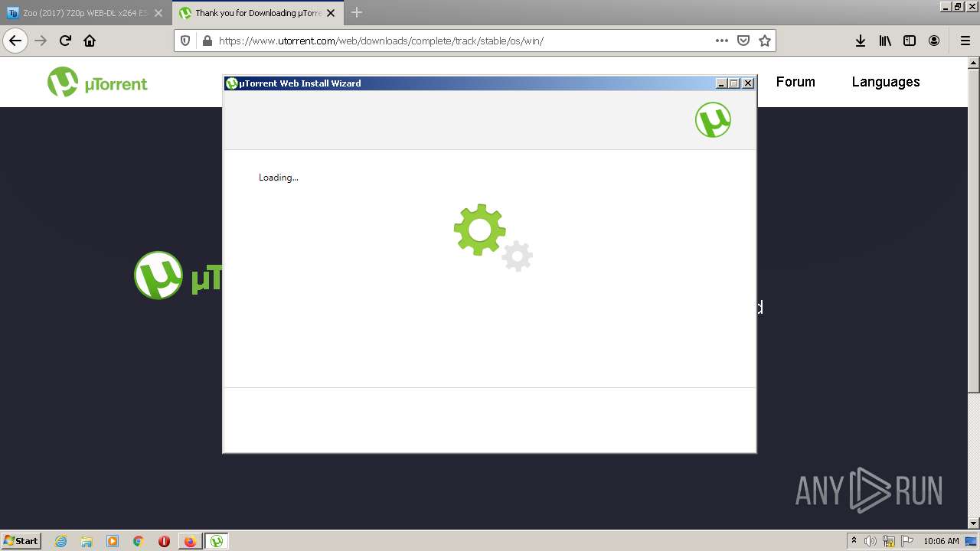
Task: Open page actions three-dot menu
Action: [722, 41]
